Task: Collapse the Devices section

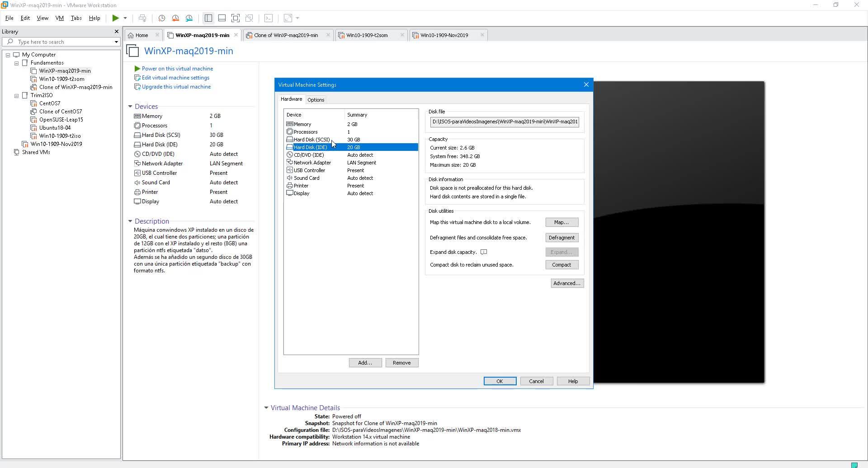Action: (x=130, y=107)
